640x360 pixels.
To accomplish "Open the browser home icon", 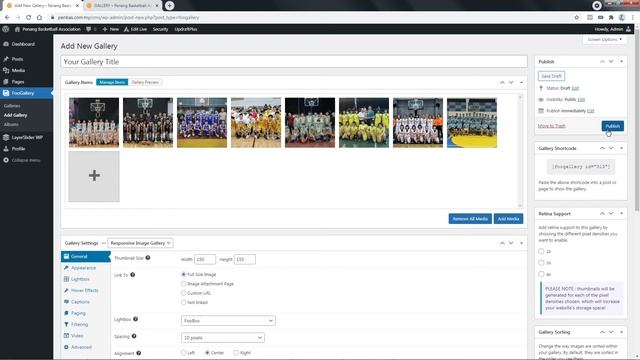I will pyautogui.click(x=39, y=18).
